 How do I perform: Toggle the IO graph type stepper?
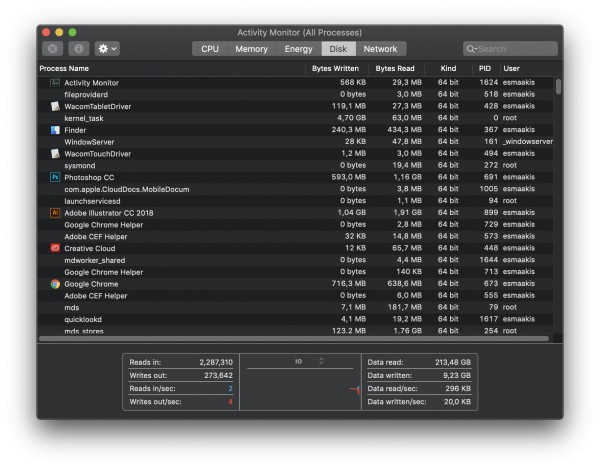pyautogui.click(x=321, y=361)
